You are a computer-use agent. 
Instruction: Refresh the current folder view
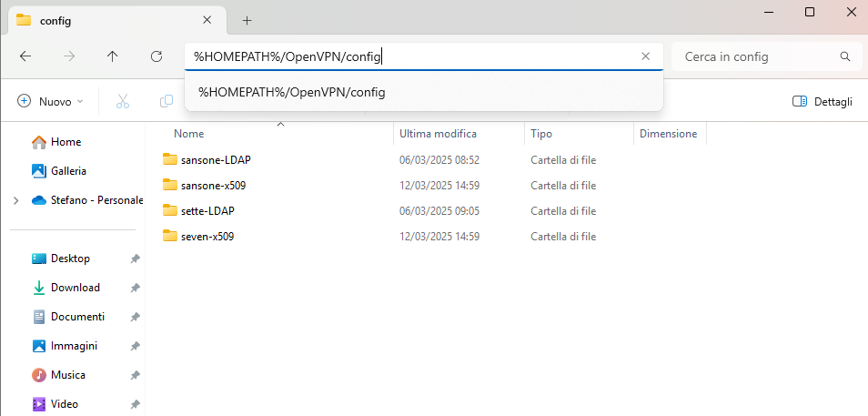pos(156,56)
